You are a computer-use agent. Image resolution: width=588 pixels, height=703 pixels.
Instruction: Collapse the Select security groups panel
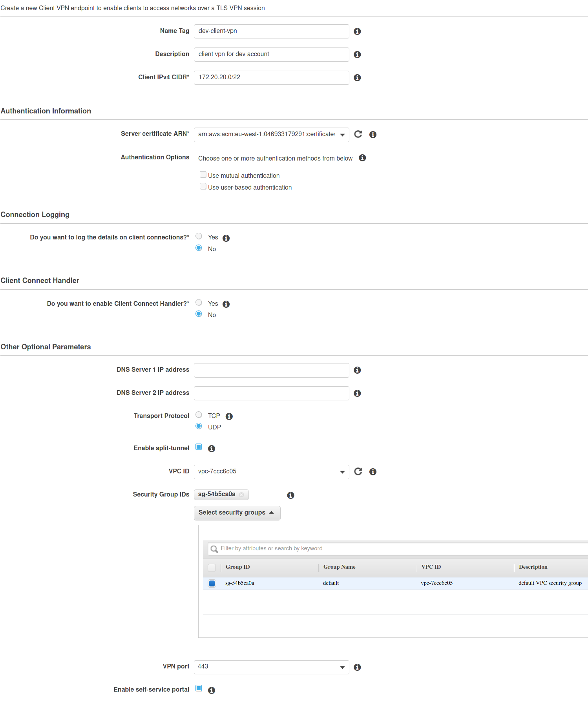pyautogui.click(x=237, y=513)
